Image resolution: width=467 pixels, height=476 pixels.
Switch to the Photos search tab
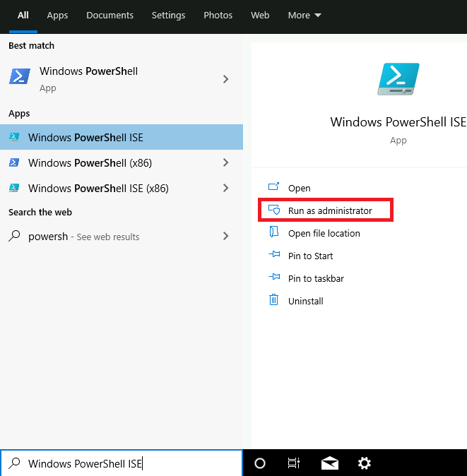click(218, 15)
